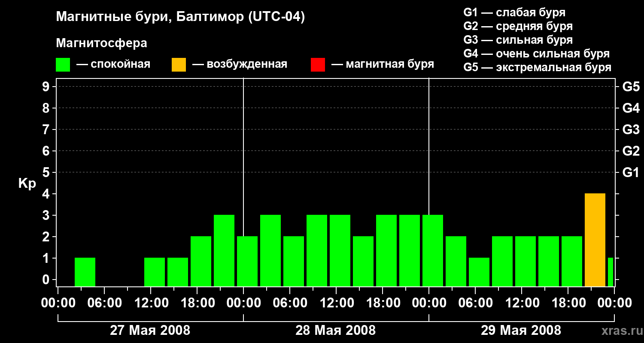Click the G5 label on the right axis
The width and height of the screenshot is (644, 343).
point(631,87)
